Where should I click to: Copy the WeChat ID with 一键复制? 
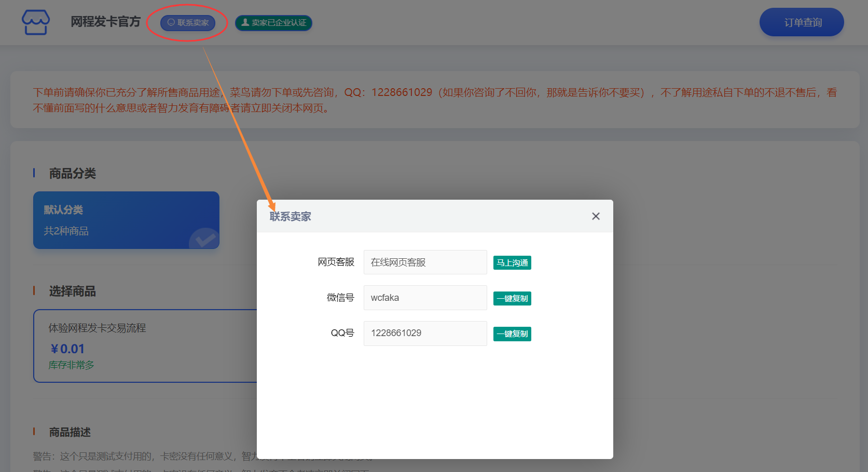click(512, 299)
